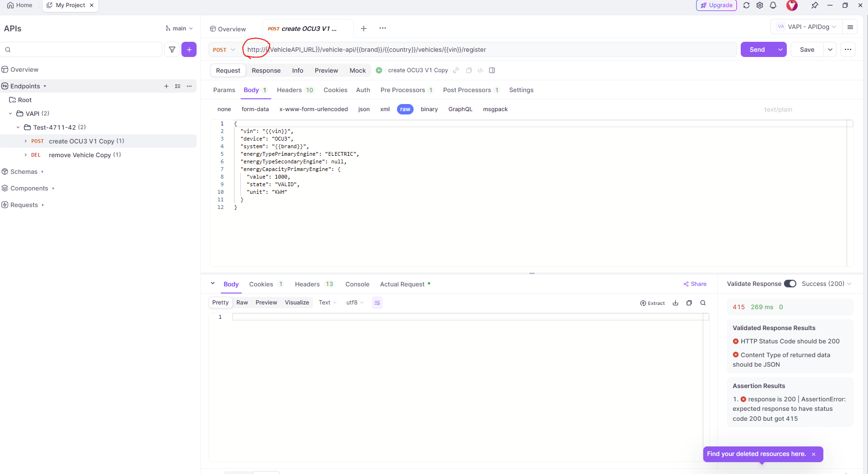Screen dimensions: 868x474
Task: Open the main branch dropdown
Action: (x=179, y=28)
